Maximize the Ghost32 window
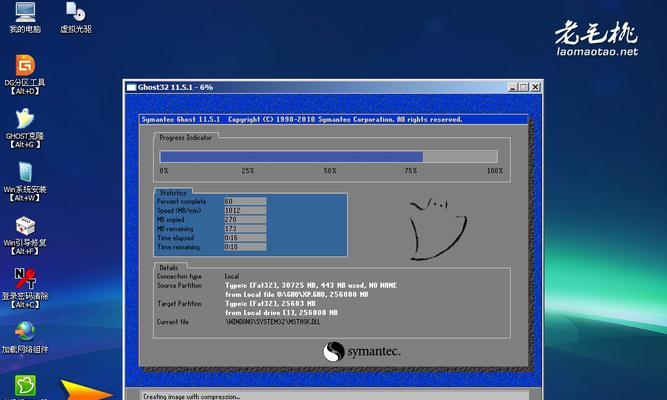 (x=524, y=87)
